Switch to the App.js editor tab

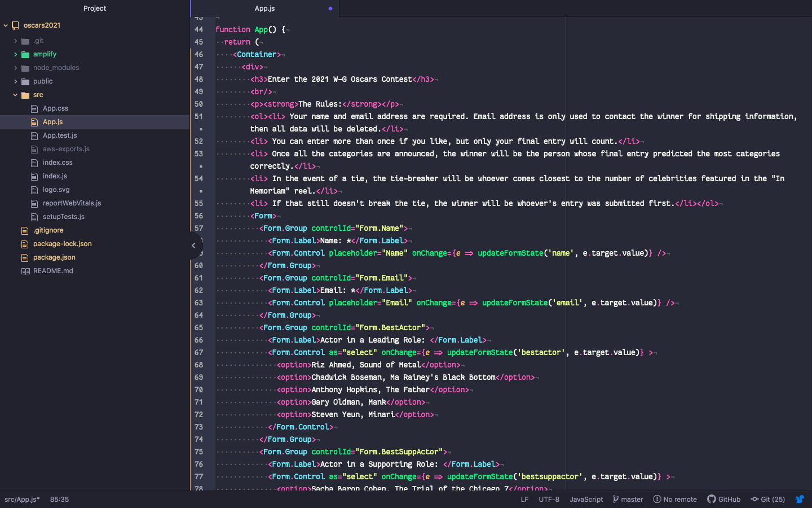pyautogui.click(x=264, y=8)
